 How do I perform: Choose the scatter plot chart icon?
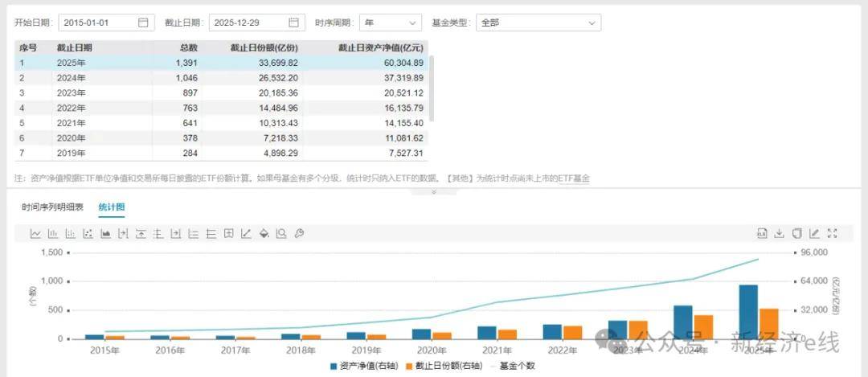click(x=88, y=234)
